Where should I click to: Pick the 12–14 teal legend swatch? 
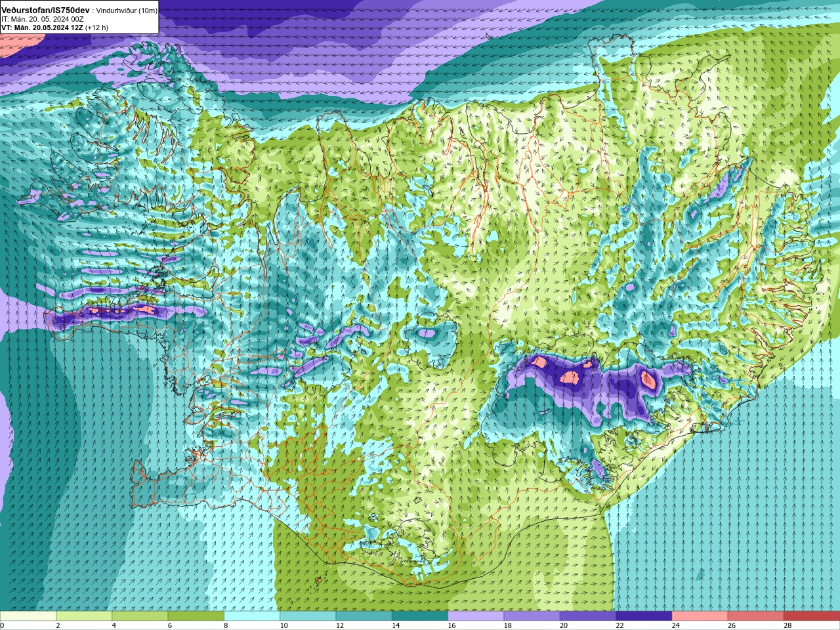click(x=364, y=616)
